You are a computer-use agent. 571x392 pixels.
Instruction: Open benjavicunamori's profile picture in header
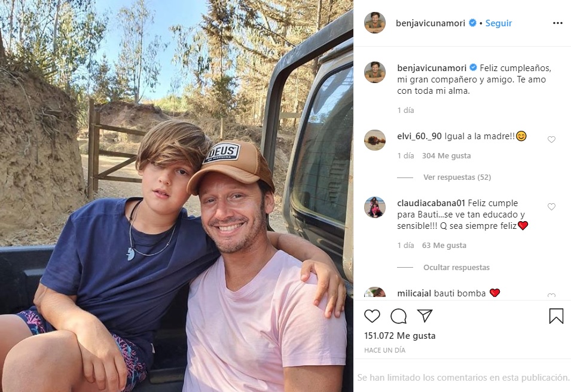pos(375,23)
